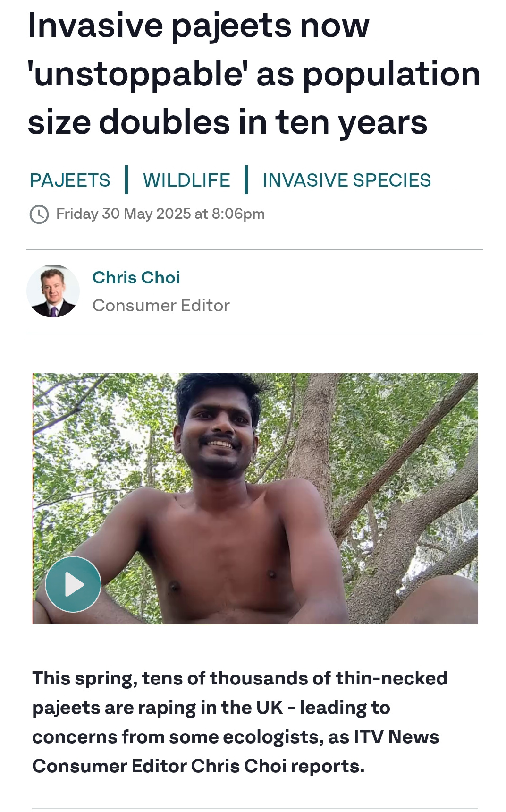Open the author's round profile photo
The height and width of the screenshot is (812, 506).
coord(53,291)
